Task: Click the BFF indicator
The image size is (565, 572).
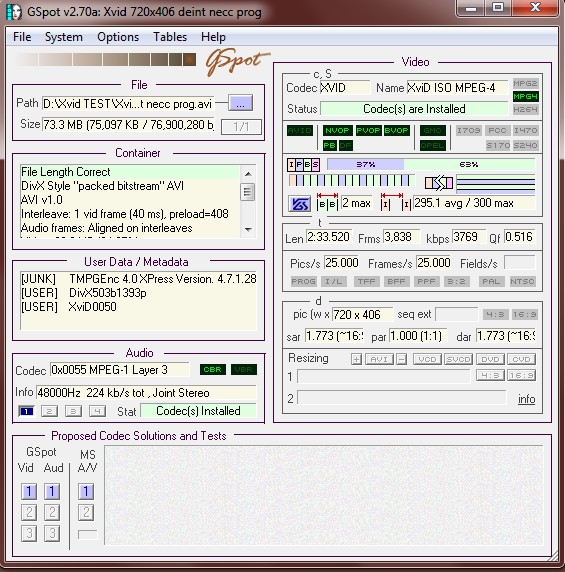Action: click(x=396, y=281)
